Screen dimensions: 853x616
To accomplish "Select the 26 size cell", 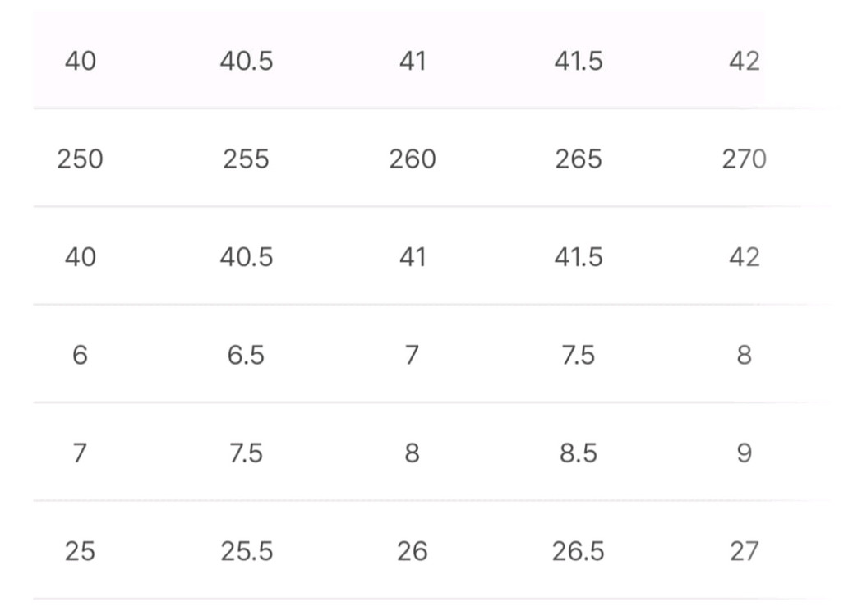I will (x=412, y=551).
